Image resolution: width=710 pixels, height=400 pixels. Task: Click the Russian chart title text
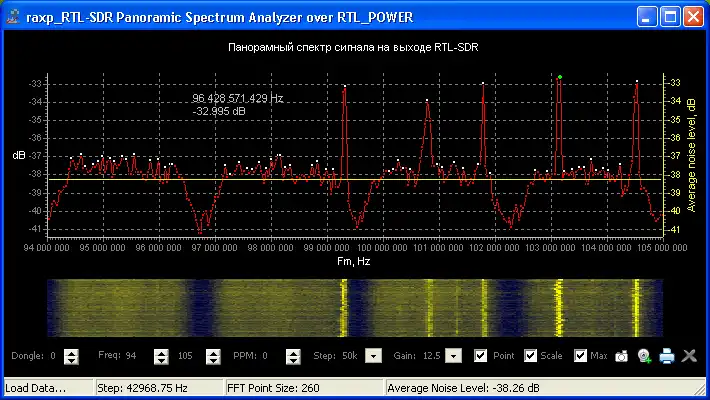353,47
